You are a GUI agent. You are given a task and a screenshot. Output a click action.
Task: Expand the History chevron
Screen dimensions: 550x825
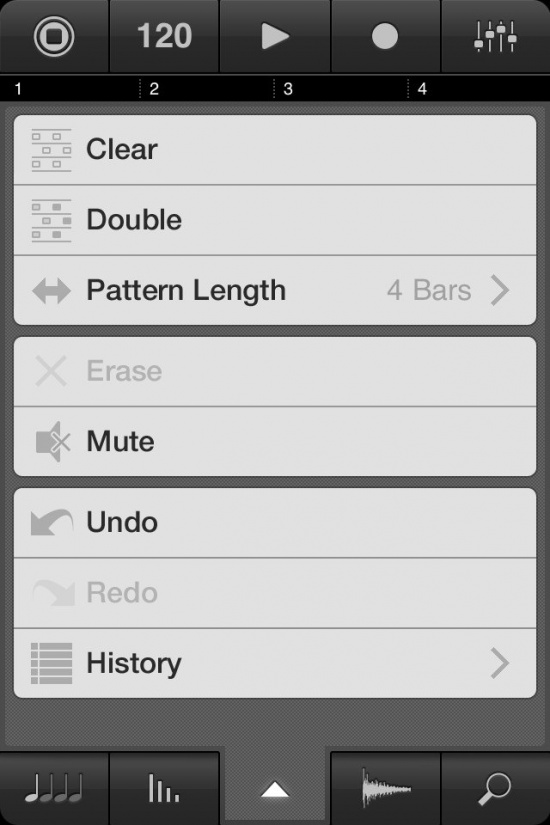pyautogui.click(x=499, y=663)
